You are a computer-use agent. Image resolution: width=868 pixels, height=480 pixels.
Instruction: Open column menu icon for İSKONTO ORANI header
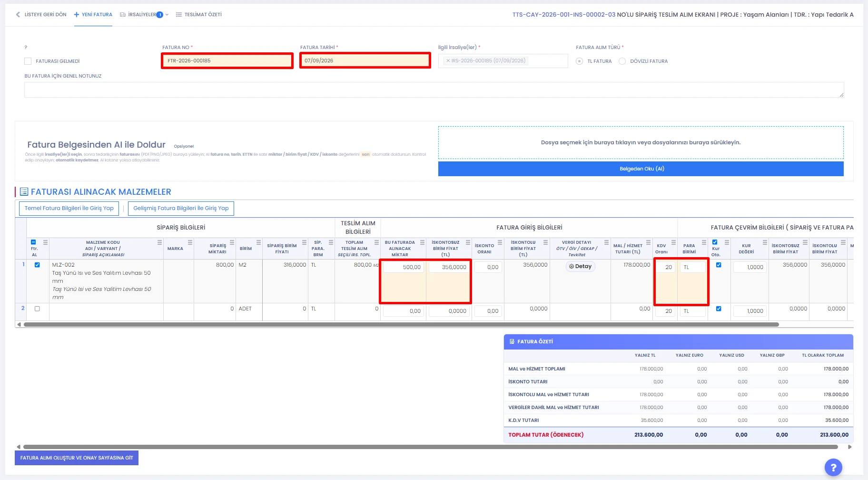pos(500,242)
